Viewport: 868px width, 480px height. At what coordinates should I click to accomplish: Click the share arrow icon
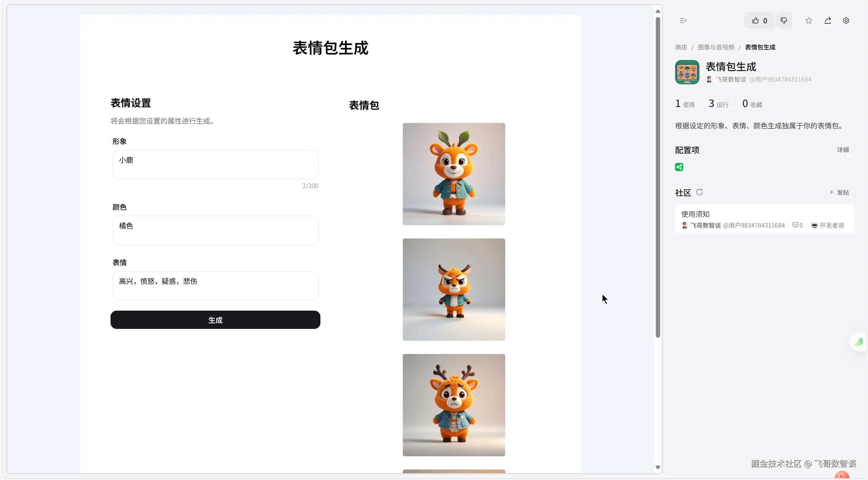click(x=828, y=21)
